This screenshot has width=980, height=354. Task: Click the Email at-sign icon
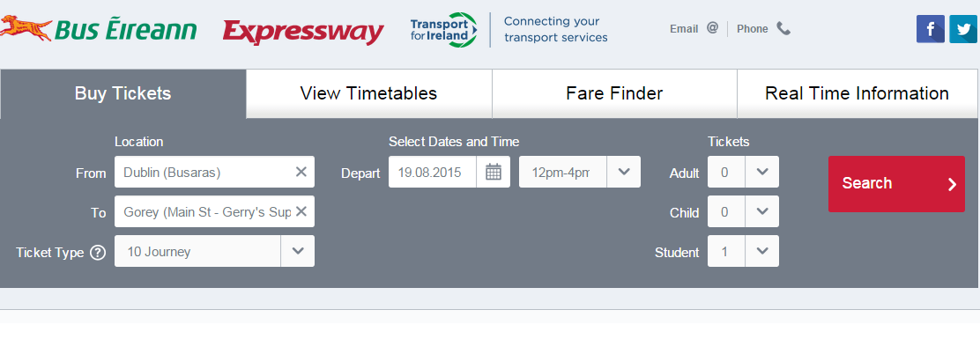[712, 28]
